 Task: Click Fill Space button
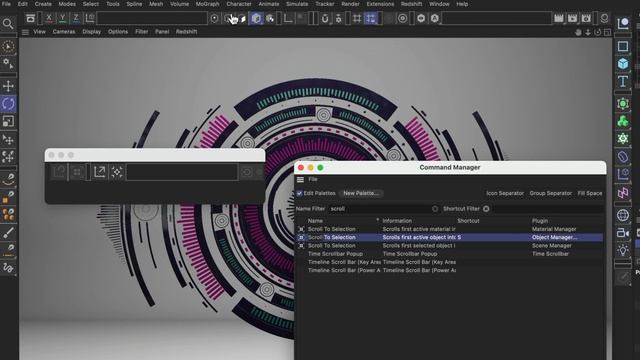(x=590, y=193)
